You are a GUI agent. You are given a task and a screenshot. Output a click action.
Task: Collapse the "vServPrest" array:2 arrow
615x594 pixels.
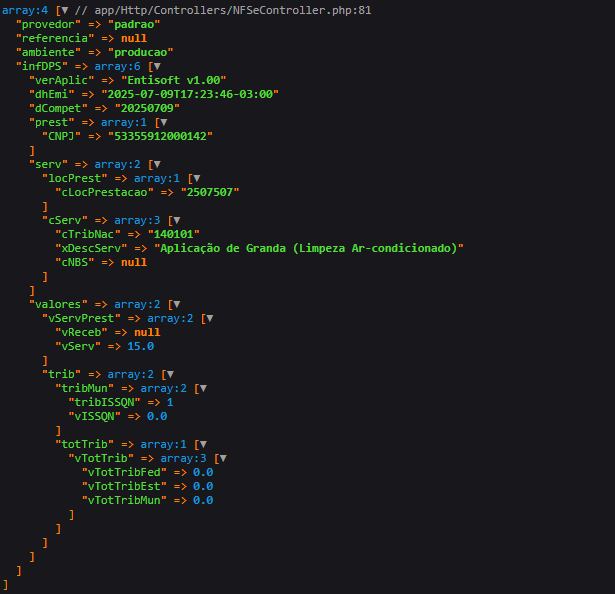point(210,319)
